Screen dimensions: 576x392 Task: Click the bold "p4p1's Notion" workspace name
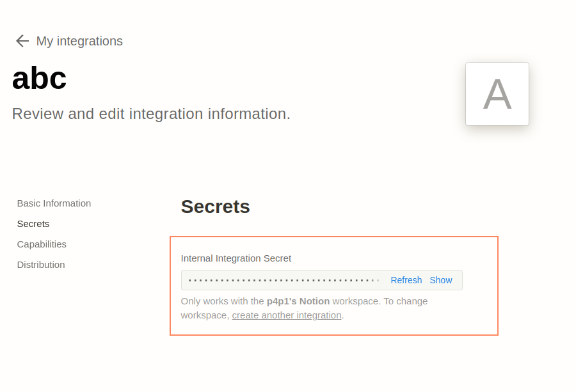pyautogui.click(x=298, y=301)
